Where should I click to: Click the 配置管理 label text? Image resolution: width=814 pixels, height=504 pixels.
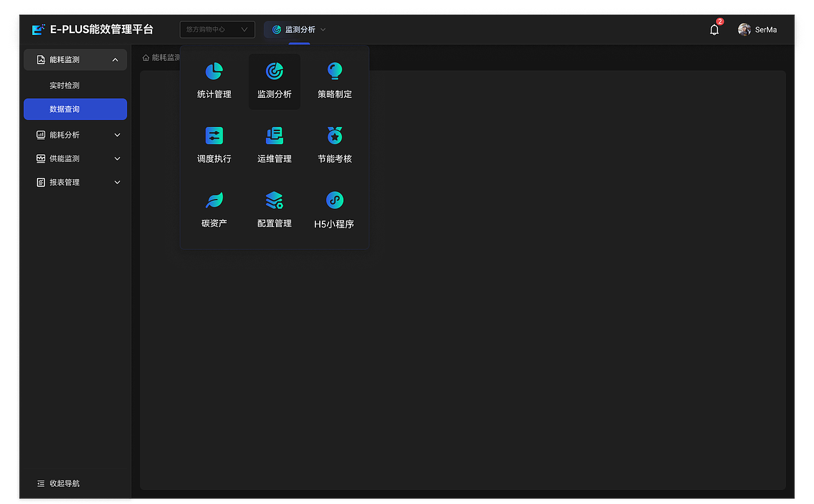274,223
